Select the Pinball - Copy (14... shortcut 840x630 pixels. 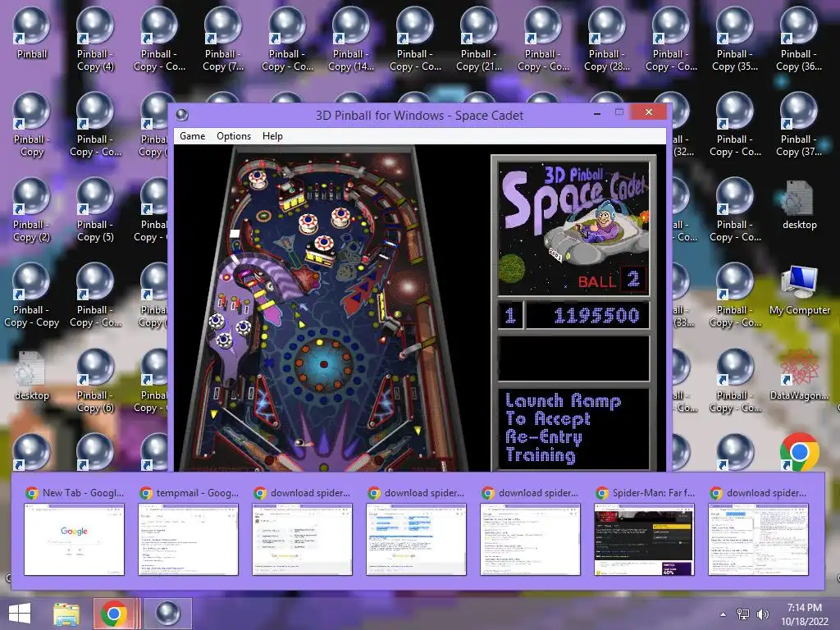[x=351, y=39]
